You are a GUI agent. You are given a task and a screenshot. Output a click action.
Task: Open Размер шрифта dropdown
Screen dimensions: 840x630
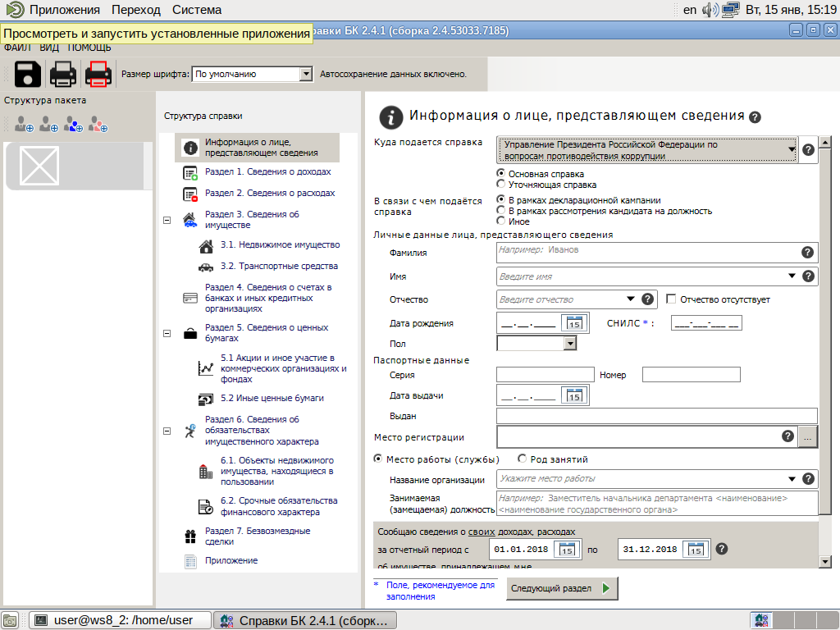click(x=306, y=74)
